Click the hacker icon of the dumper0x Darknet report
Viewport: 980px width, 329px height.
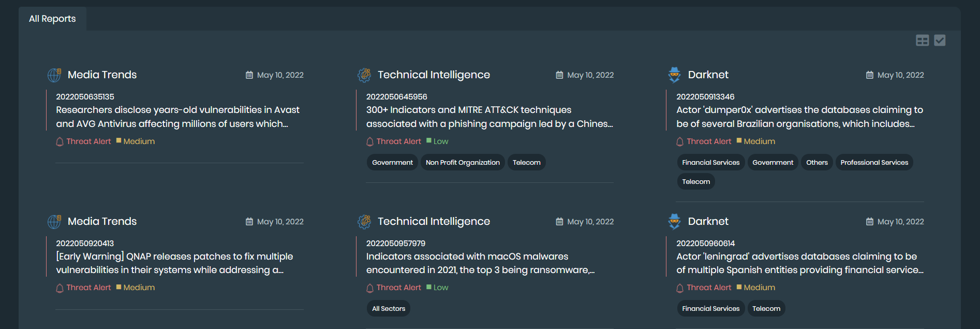pyautogui.click(x=674, y=75)
